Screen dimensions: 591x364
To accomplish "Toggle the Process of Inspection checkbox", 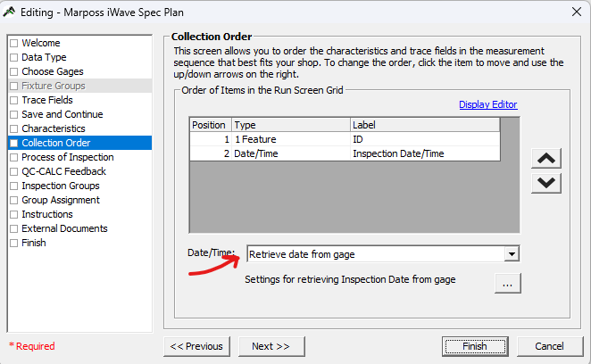I will coord(14,158).
